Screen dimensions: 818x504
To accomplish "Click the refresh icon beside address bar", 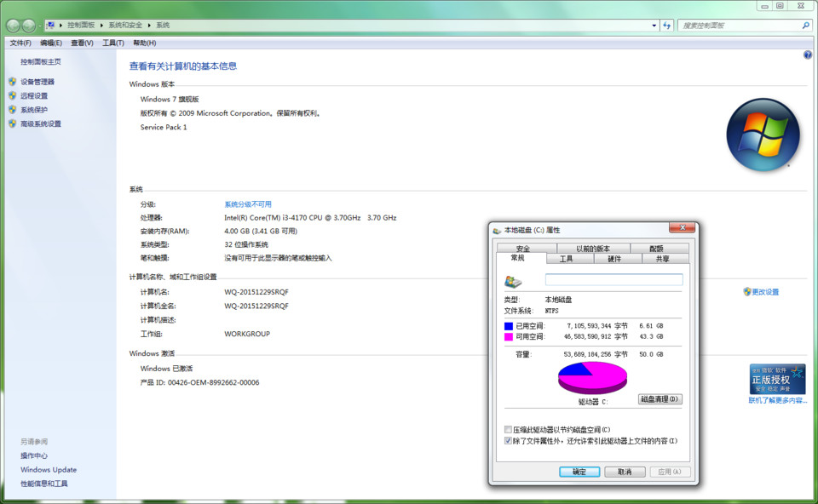I will tap(667, 26).
